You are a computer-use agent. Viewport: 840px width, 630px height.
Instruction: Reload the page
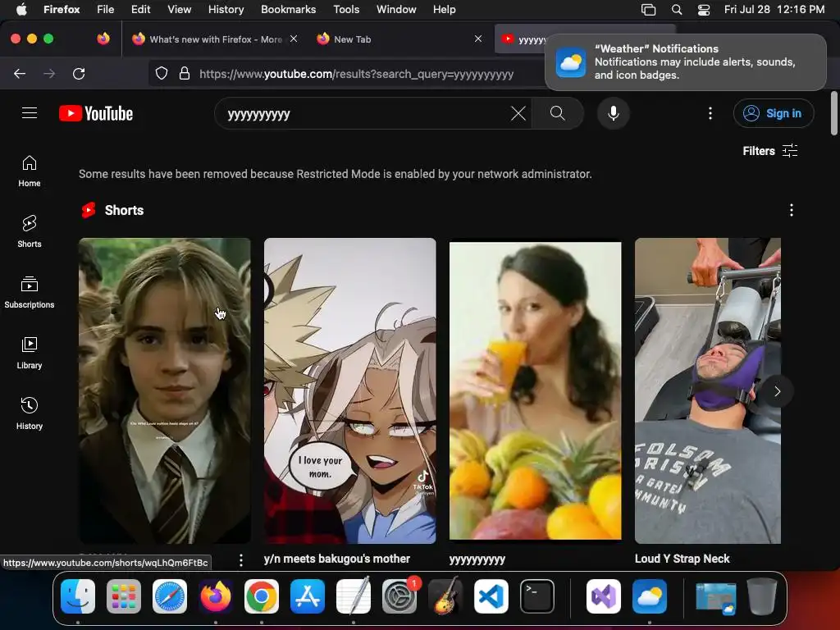tap(79, 74)
